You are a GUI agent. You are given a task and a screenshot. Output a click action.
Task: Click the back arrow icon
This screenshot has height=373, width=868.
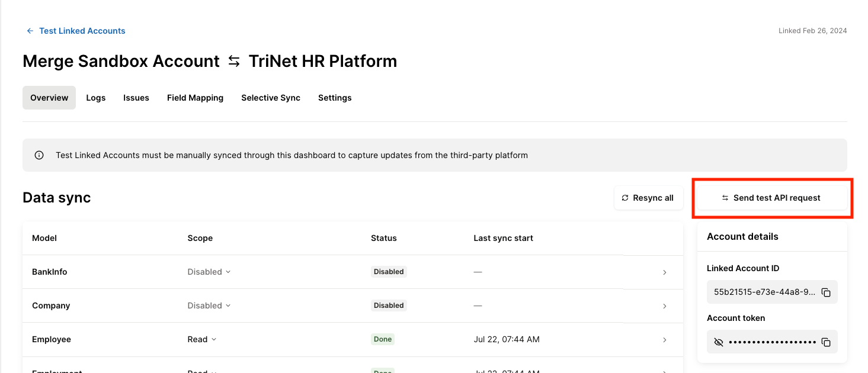point(30,31)
